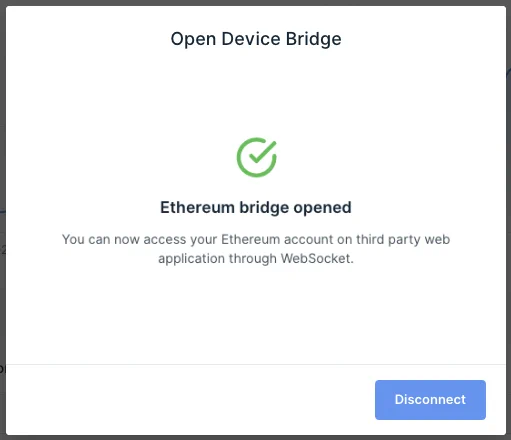Click the blue Disconnect button
The height and width of the screenshot is (440, 511).
(x=430, y=400)
